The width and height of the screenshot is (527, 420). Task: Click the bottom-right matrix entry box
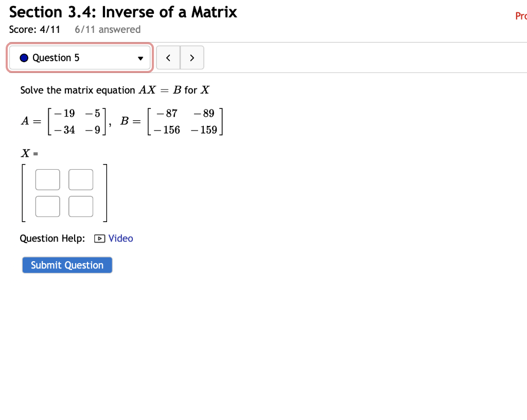(x=80, y=206)
